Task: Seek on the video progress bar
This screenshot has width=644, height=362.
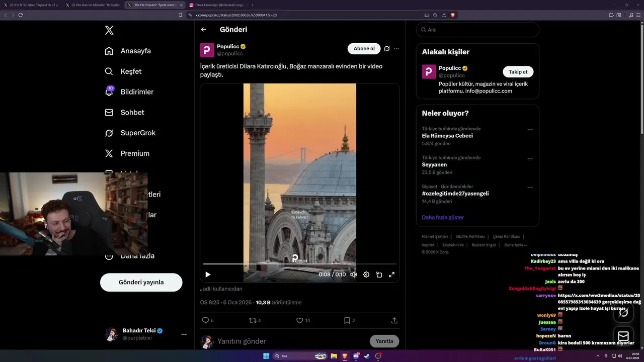Action: click(x=300, y=264)
